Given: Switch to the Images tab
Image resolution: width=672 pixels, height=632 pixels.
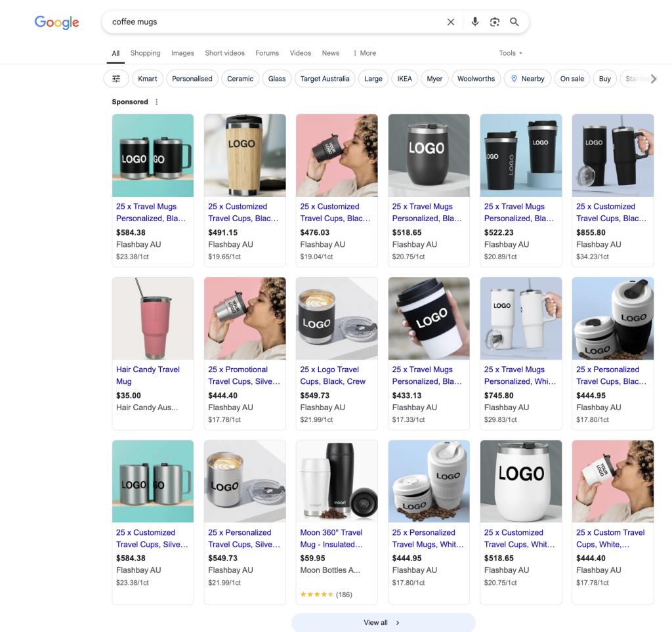Looking at the screenshot, I should coord(182,53).
